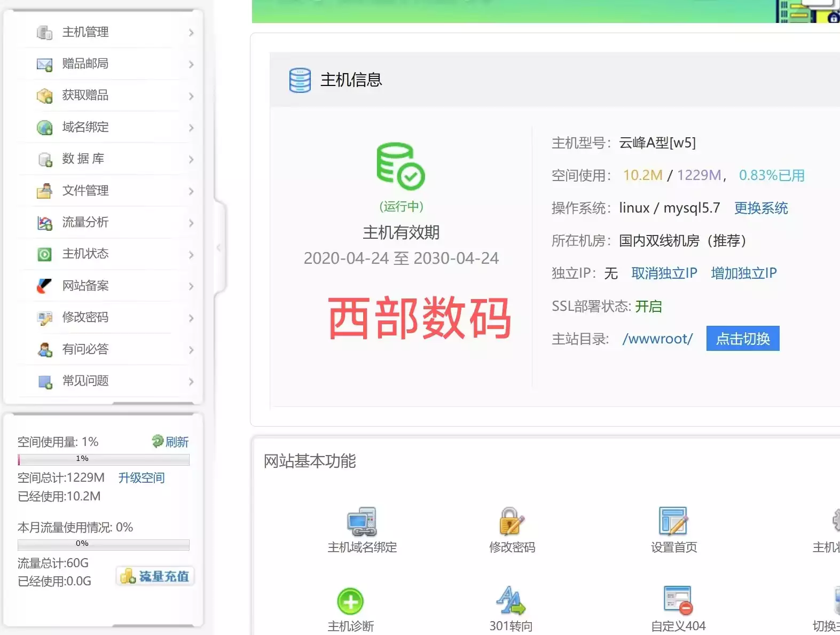Click the 常见问题 sidebar icon

point(45,382)
